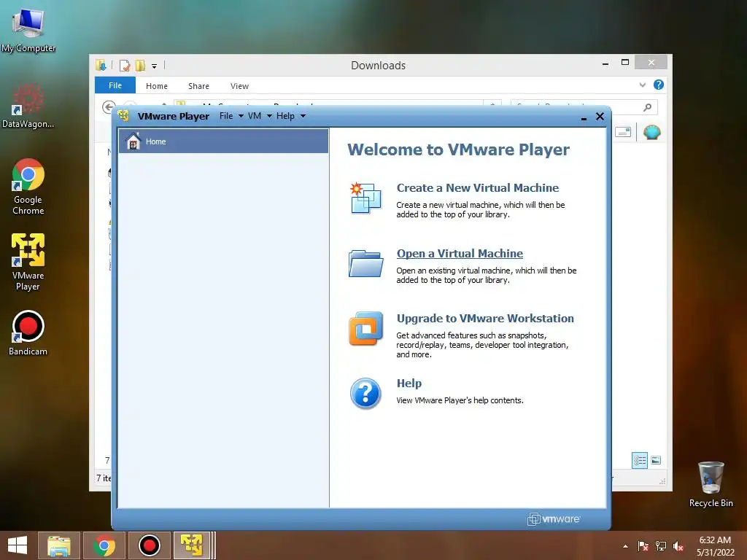Click the Back arrow in Downloads window

click(109, 106)
